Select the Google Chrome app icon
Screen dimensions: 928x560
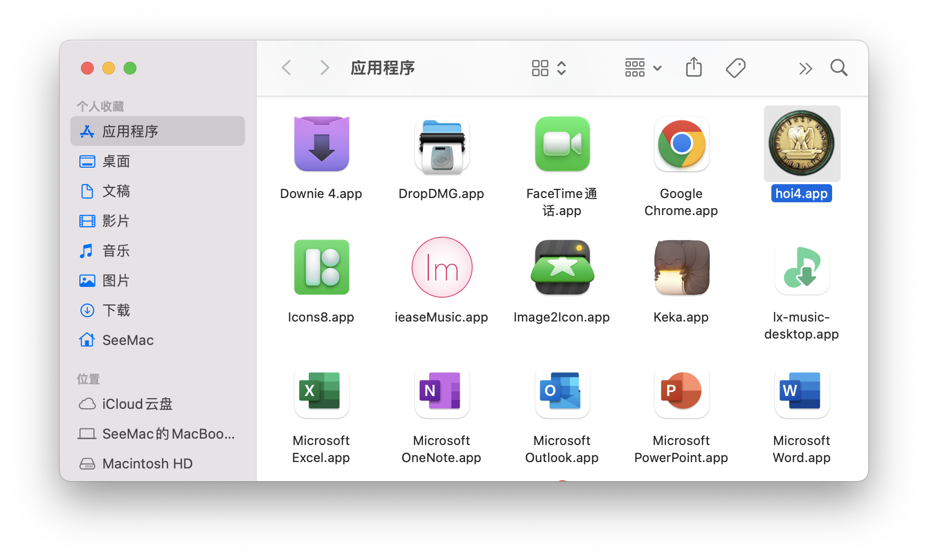681,144
